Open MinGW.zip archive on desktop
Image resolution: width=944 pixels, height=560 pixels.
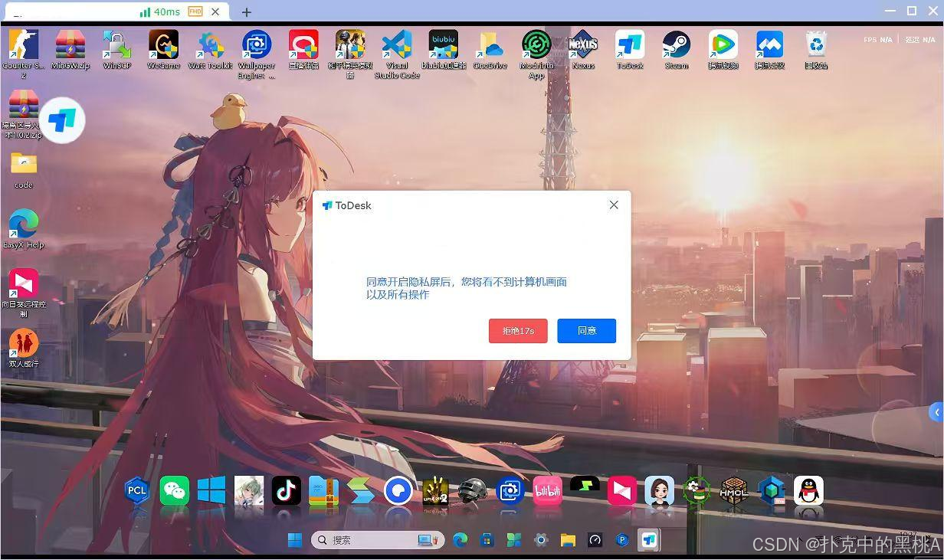pyautogui.click(x=70, y=51)
